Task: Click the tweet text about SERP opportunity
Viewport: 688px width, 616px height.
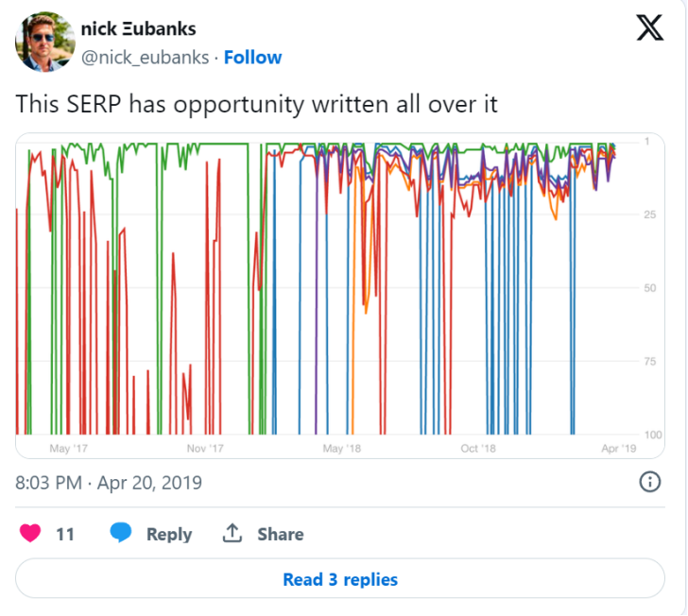Action: (x=257, y=105)
